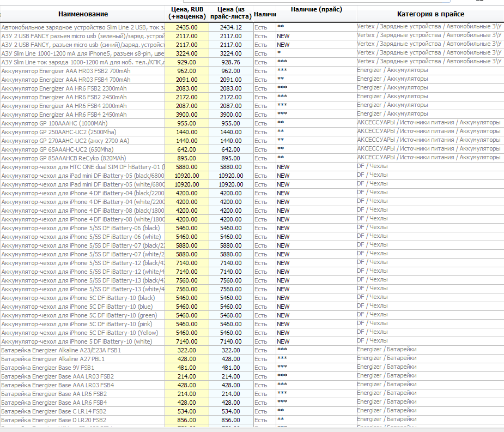The height and width of the screenshot is (432, 504).
Task: Sort by Цена (из прайс-листа) header
Action: 231,14
